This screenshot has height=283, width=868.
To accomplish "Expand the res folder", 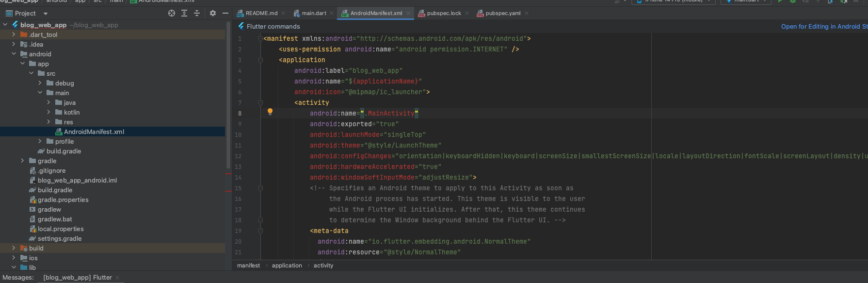I will pyautogui.click(x=49, y=122).
